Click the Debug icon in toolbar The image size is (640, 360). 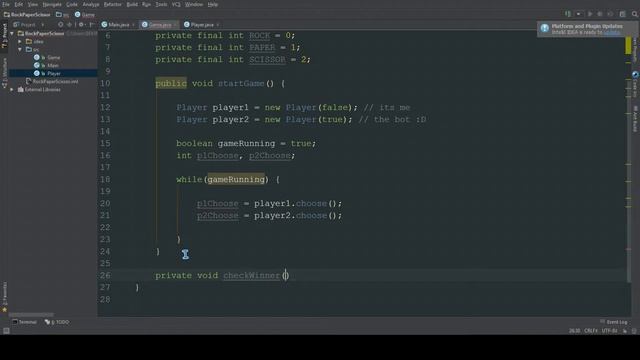(x=600, y=14)
